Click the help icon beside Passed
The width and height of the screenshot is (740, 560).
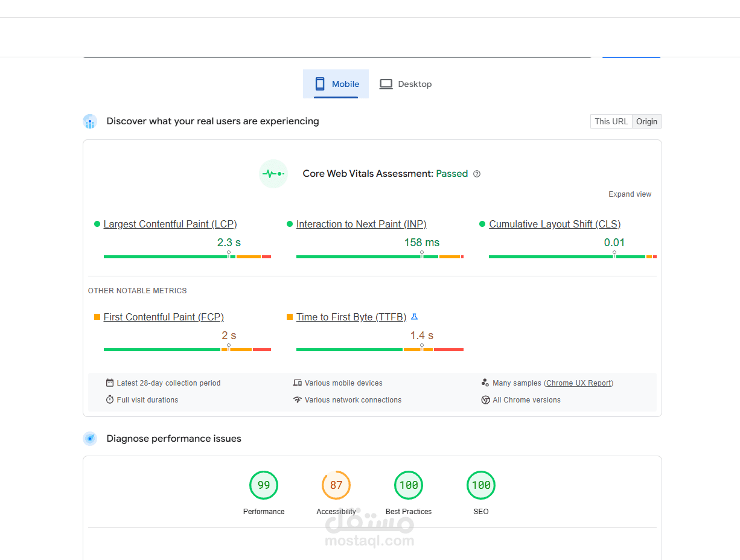(x=477, y=174)
